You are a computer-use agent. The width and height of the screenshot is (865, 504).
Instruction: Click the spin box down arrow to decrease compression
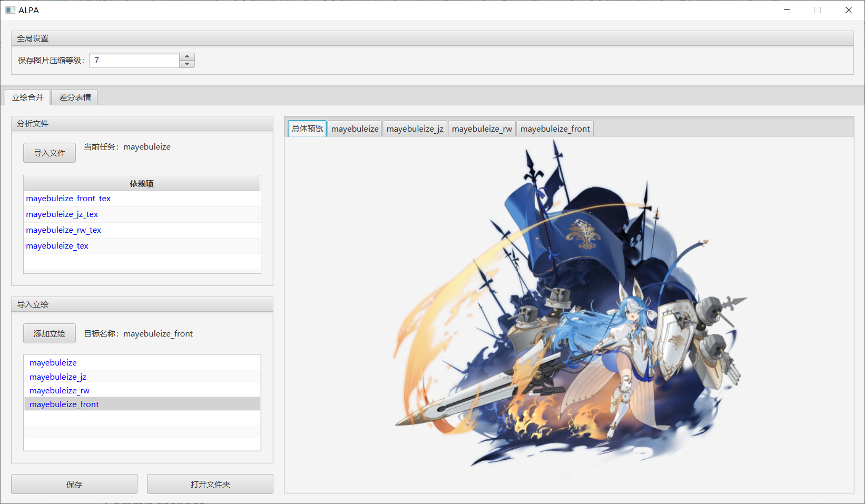click(x=187, y=64)
